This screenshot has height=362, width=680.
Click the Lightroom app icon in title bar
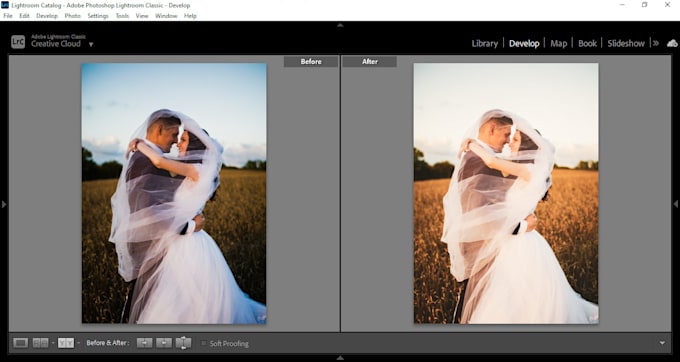point(5,5)
